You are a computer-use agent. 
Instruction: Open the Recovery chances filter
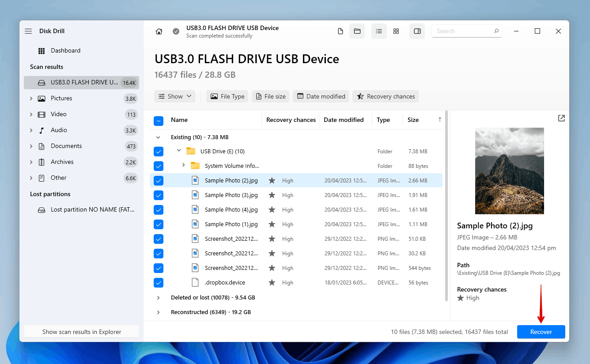(386, 96)
